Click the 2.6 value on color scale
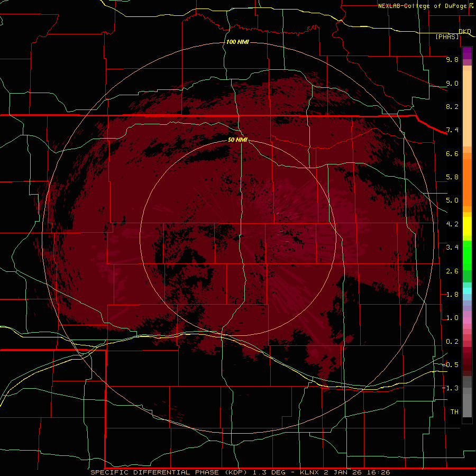 452,271
